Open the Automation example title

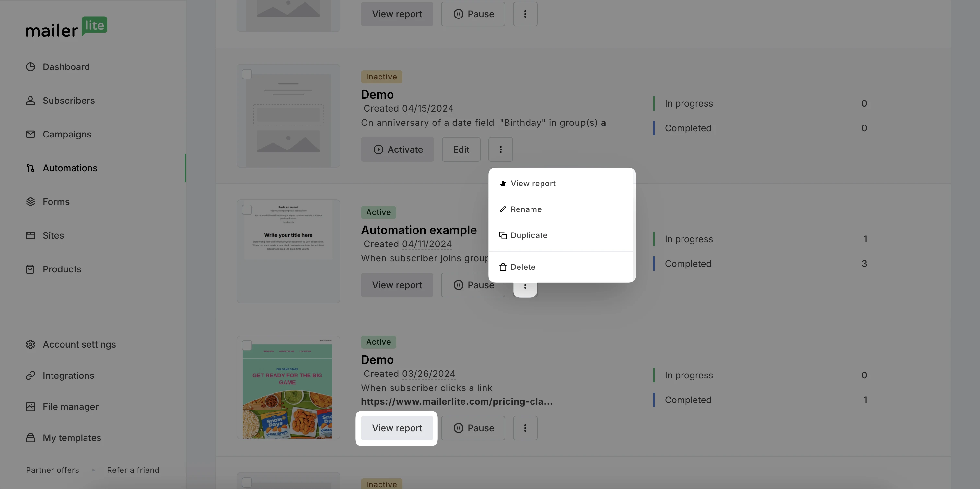coord(419,230)
